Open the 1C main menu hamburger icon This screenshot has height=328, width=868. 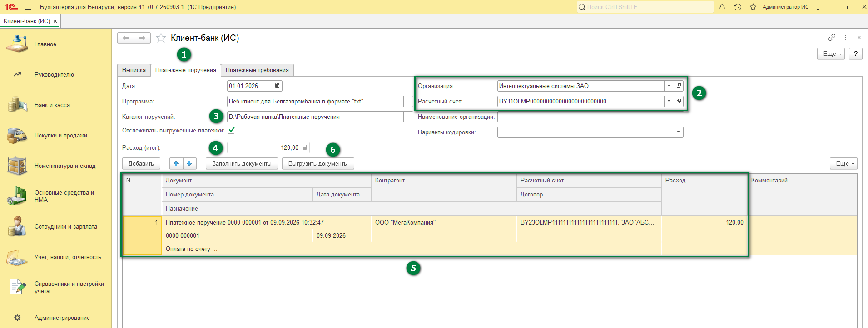[28, 7]
